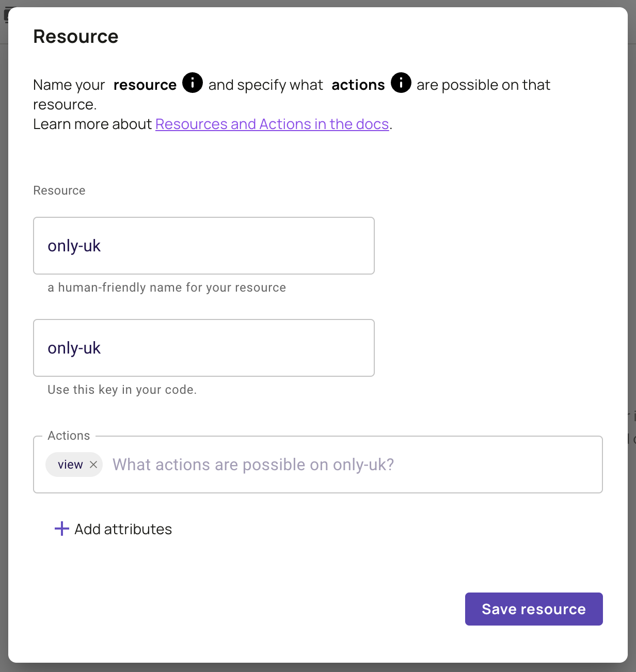The width and height of the screenshot is (636, 672).
Task: Click the key field containing only-uk
Action: click(204, 348)
